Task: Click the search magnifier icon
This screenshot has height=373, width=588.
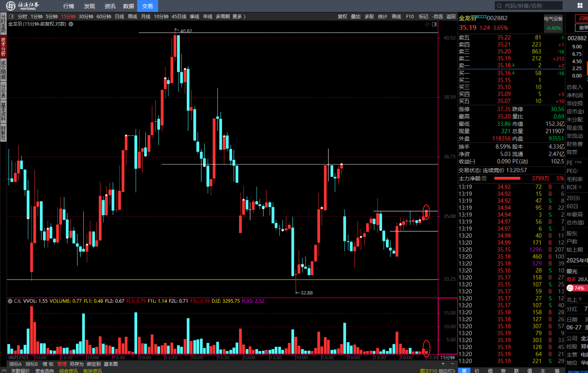Action: [499, 6]
